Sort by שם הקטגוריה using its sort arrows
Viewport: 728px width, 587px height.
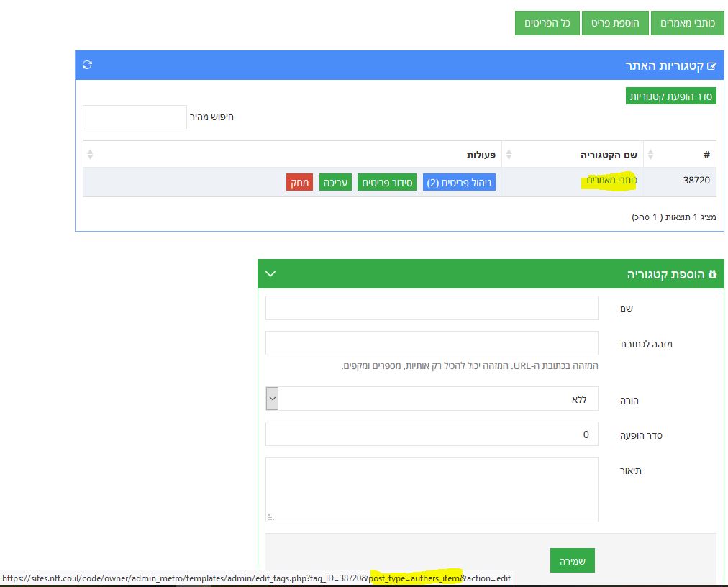(x=509, y=155)
